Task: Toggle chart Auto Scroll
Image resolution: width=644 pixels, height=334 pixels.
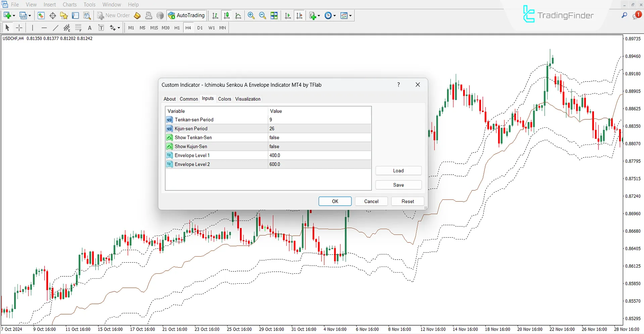Action: (287, 15)
